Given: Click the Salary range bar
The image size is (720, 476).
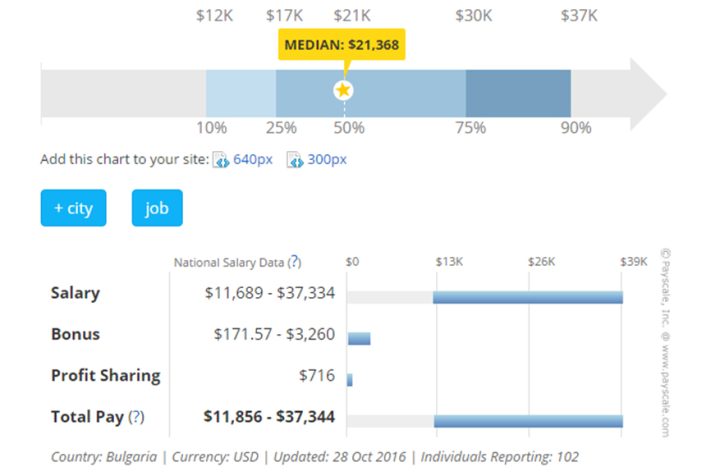Looking at the screenshot, I should 528,297.
